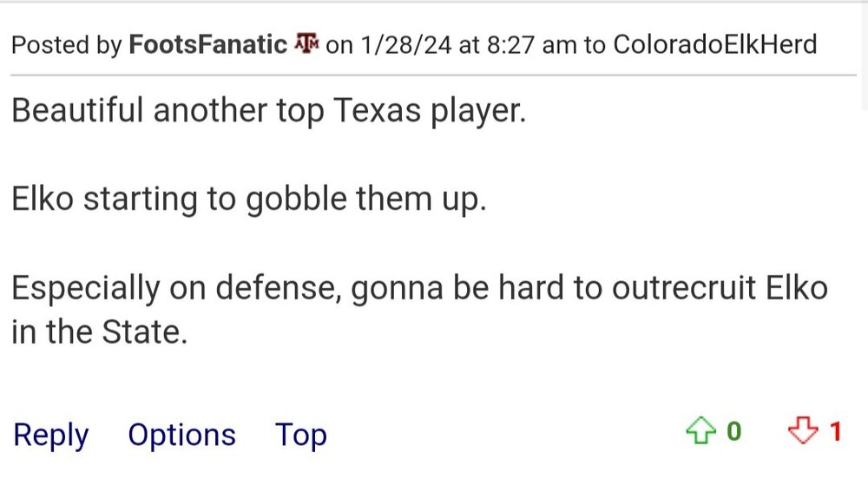Screen dimensions: 868x485
Task: Jump to Top of the page
Action: pos(300,435)
